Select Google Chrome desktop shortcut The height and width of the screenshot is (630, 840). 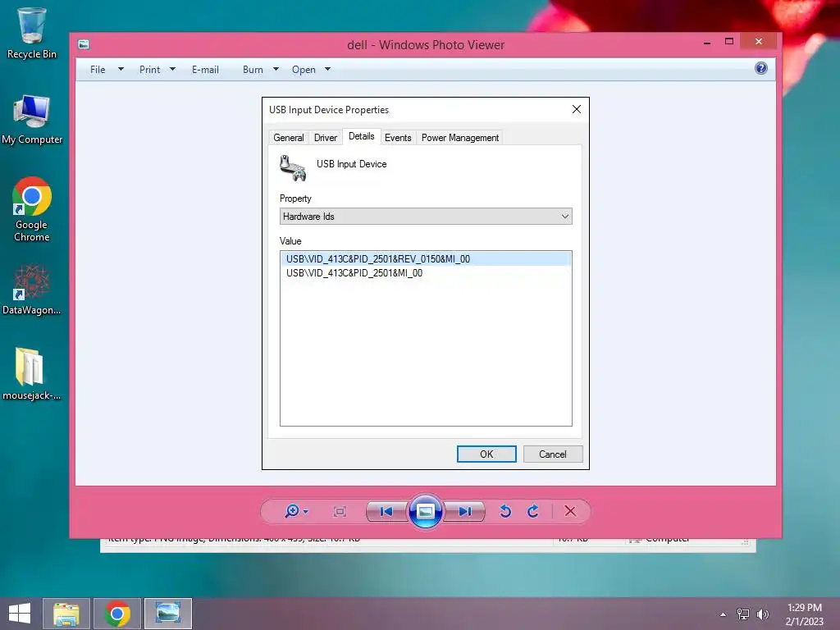(32, 209)
